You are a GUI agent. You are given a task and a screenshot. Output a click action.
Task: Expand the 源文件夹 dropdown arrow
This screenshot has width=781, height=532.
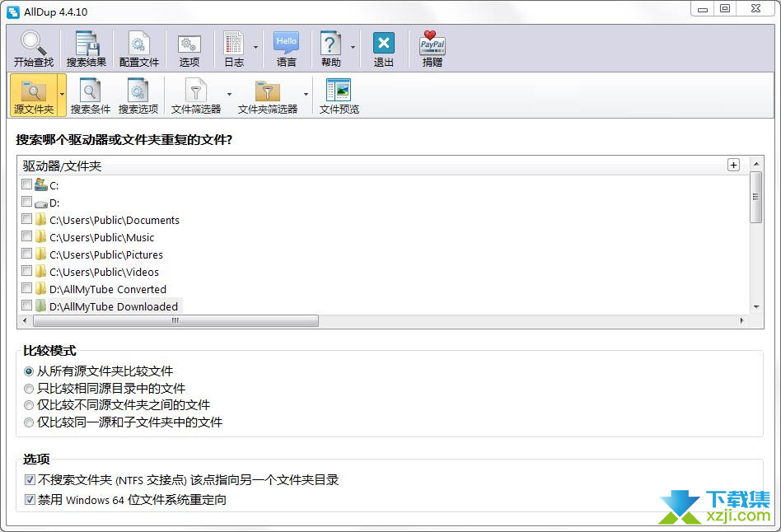62,94
